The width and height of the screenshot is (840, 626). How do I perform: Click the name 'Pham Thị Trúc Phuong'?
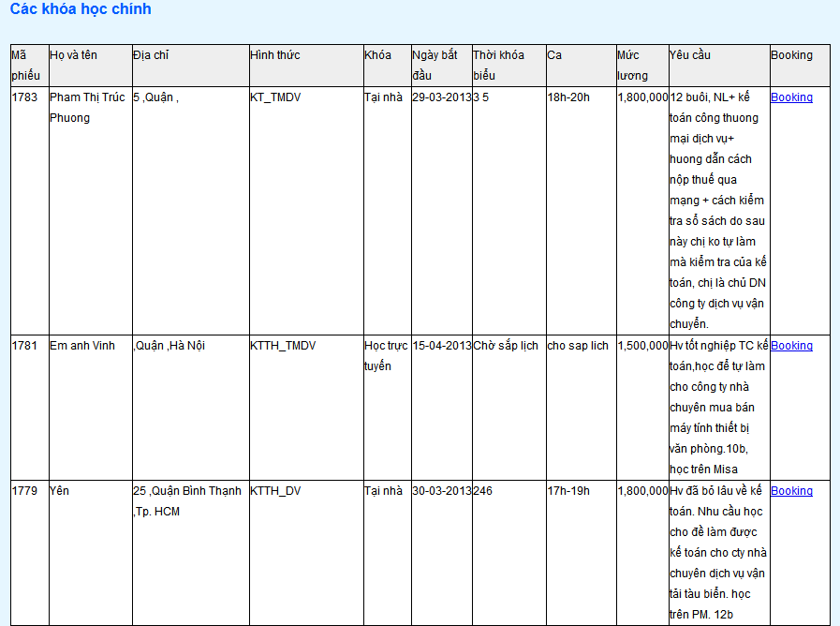tap(86, 108)
